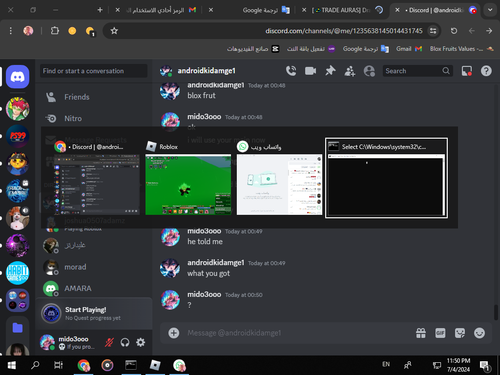Image resolution: width=500 pixels, height=375 pixels.
Task: Open the blue folder in server list
Action: point(18,328)
